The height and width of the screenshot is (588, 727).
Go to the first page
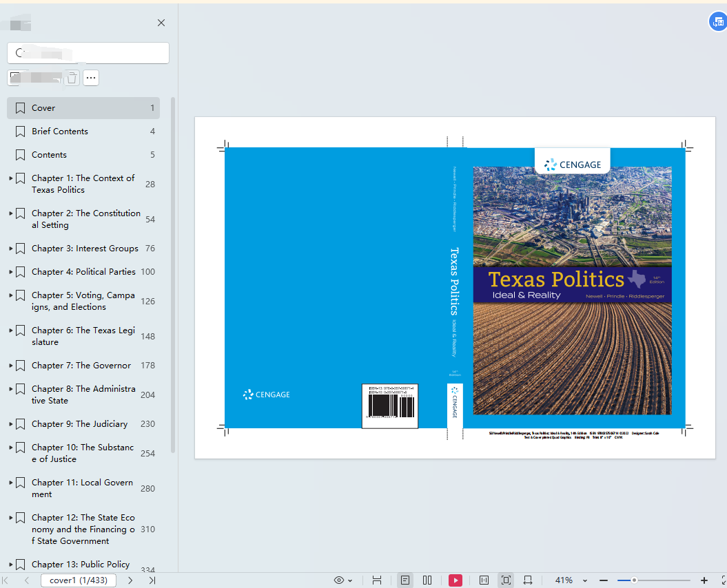coord(6,580)
